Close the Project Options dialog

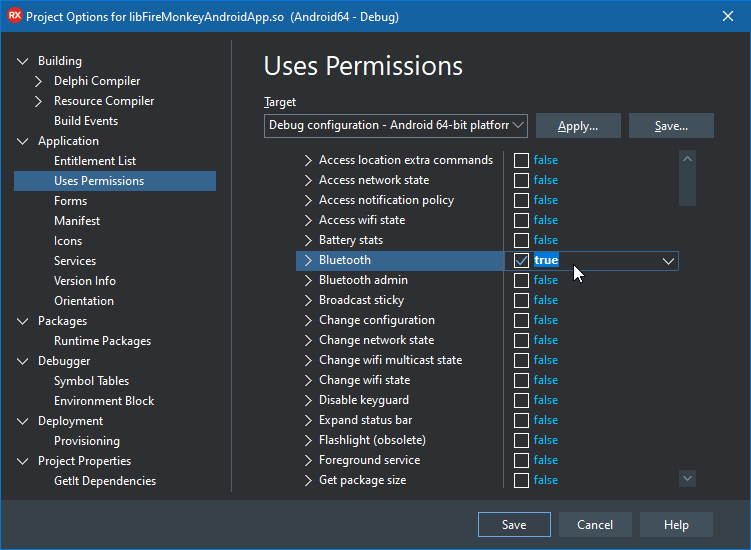click(728, 16)
